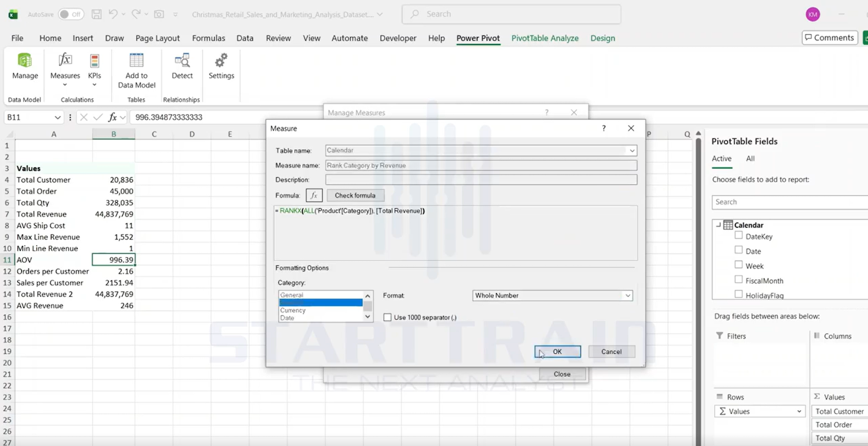Click the Description input field
Viewport: 868px width, 446px height.
click(481, 180)
